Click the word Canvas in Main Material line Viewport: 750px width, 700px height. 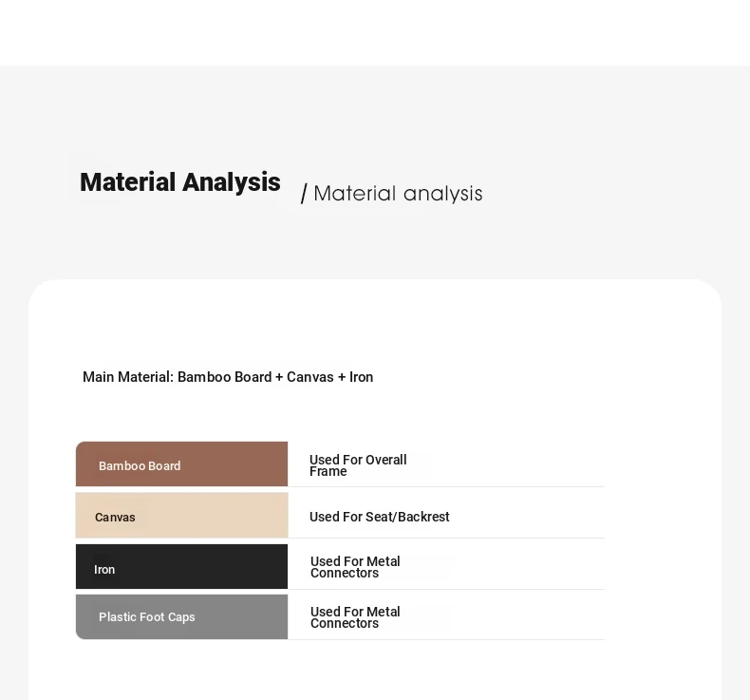[x=309, y=377]
